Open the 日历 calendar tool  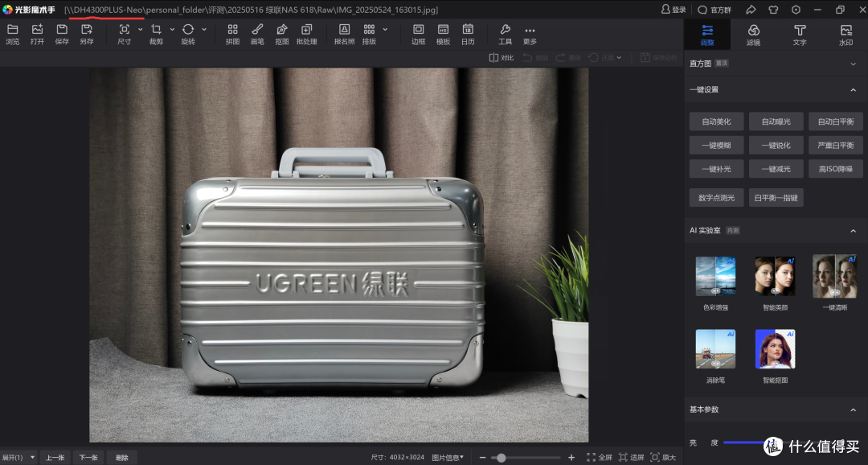pyautogui.click(x=468, y=35)
